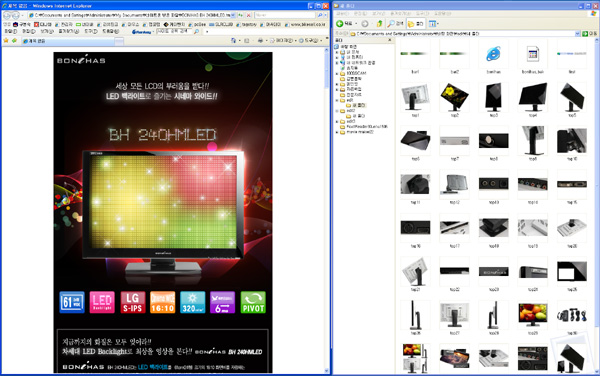This screenshot has height=376, width=600.
Task: Click the IE search magnifier button
Action: (320, 15)
